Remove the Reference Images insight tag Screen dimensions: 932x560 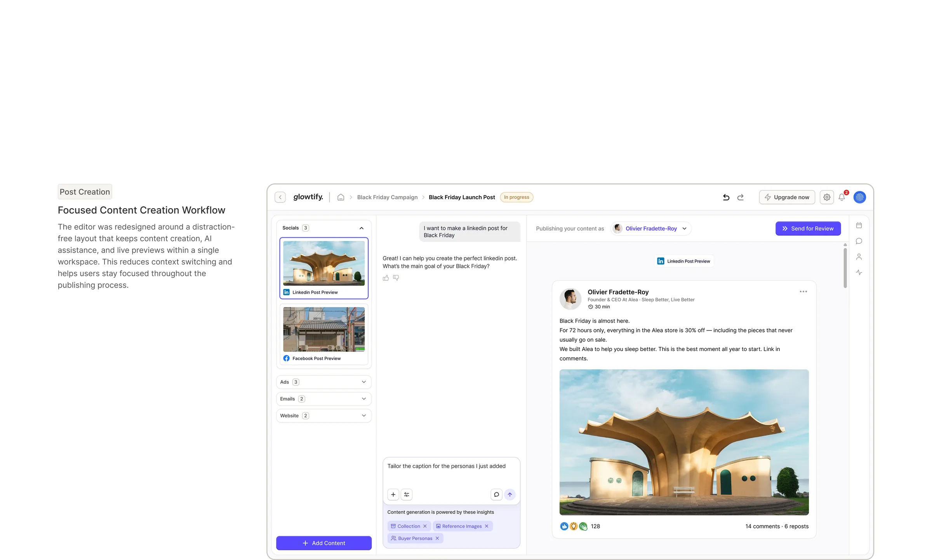487,526
